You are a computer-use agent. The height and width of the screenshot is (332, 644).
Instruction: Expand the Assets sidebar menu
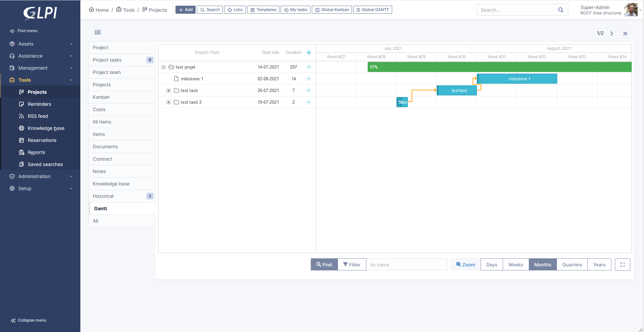point(40,44)
